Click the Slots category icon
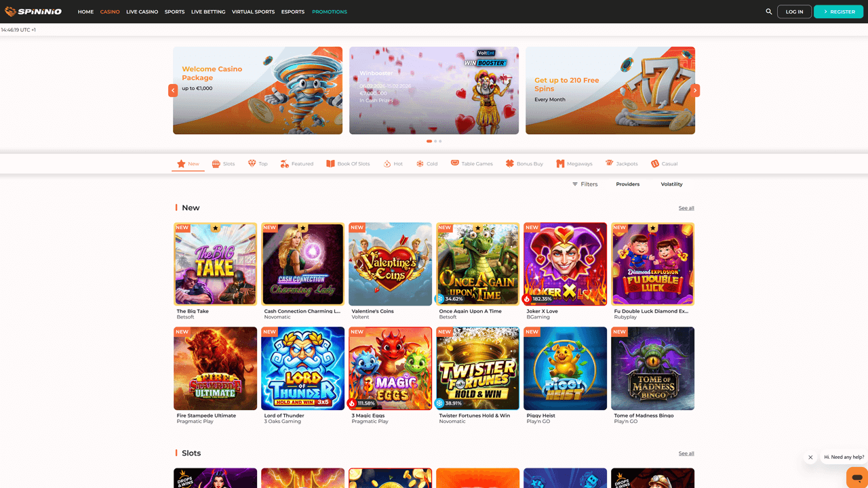868x488 pixels. point(216,163)
